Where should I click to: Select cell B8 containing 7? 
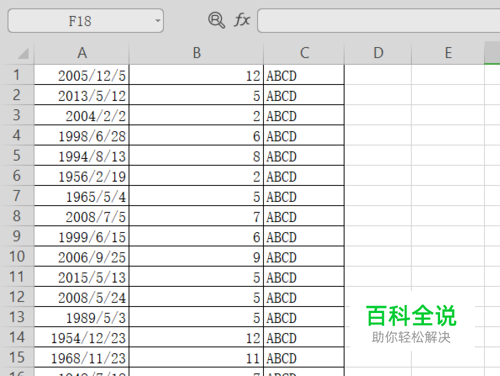(x=196, y=216)
